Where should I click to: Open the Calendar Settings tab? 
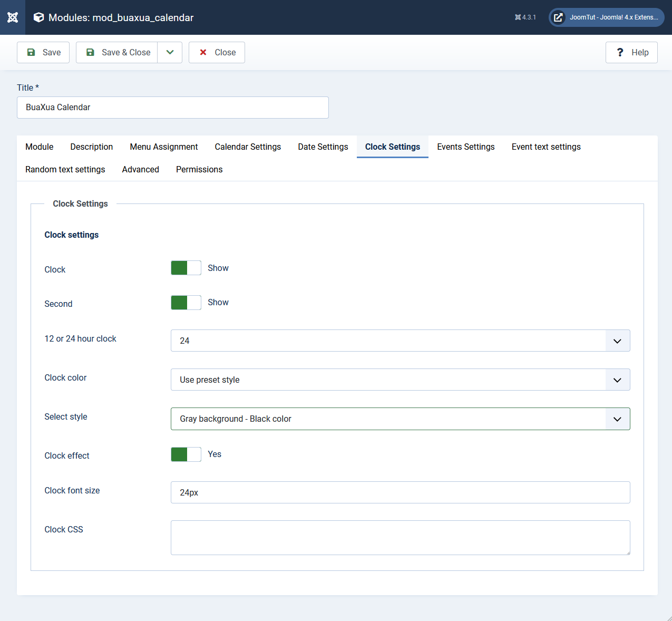pos(248,147)
